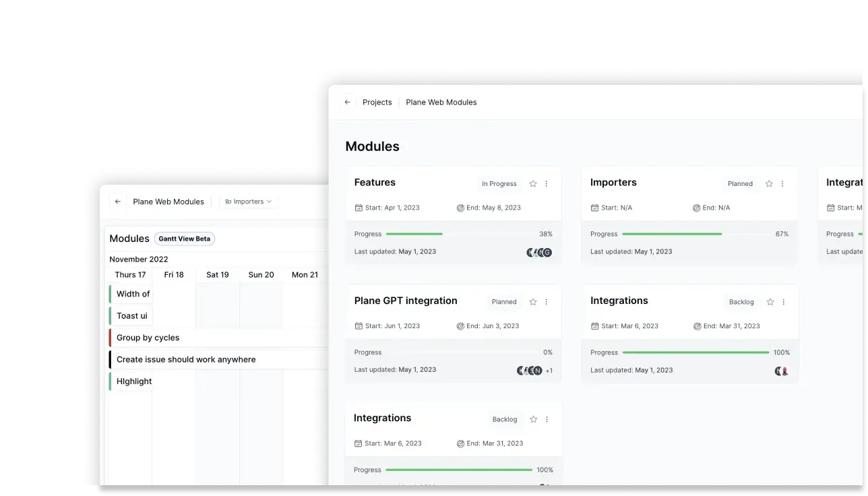The width and height of the screenshot is (868, 496).
Task: Click the Features progress bar at 38%
Action: [460, 234]
